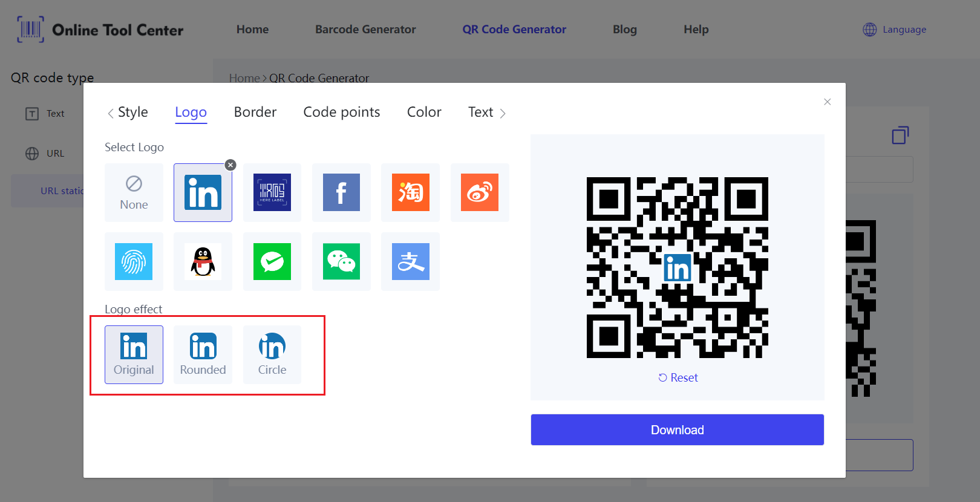Select the URL QR code type
Image resolution: width=980 pixels, height=502 pixels.
(45, 154)
